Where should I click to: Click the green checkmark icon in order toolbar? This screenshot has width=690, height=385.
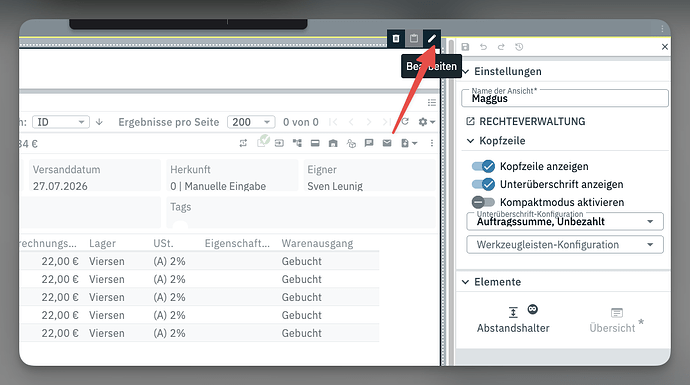pos(263,141)
